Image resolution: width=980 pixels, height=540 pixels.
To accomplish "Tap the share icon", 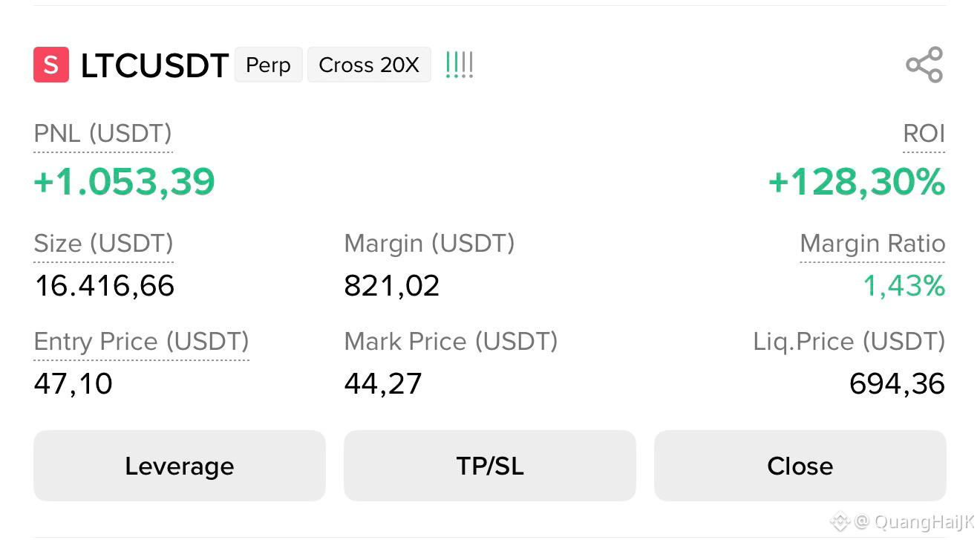I will [x=924, y=65].
